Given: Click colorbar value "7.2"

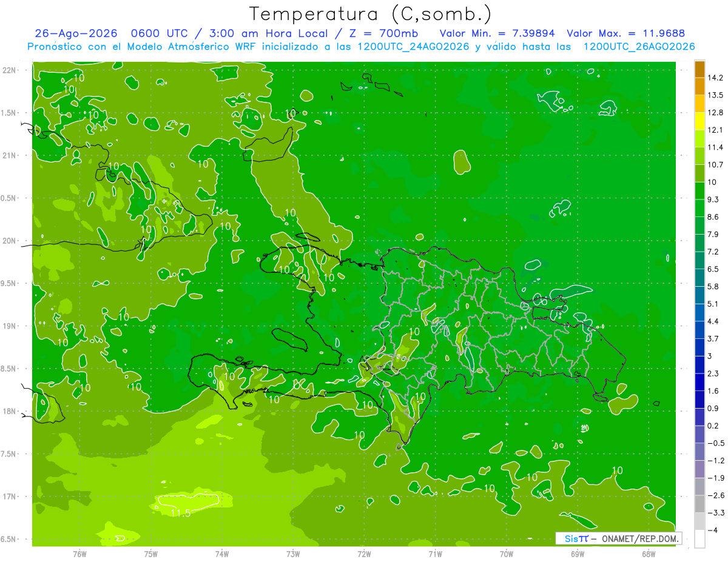Looking at the screenshot, I should [714, 252].
